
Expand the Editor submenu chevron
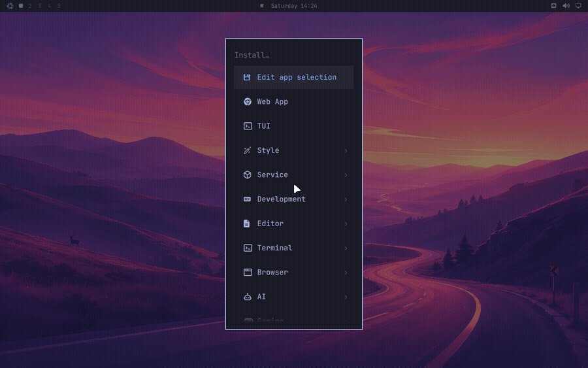346,224
